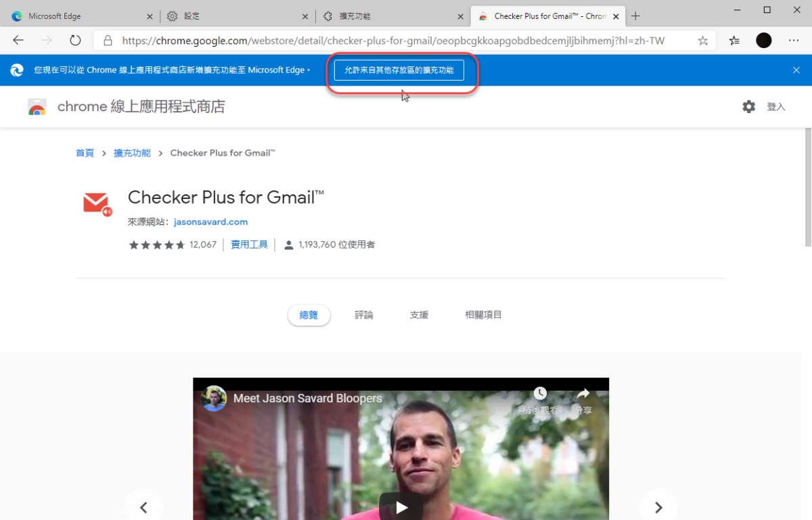
Task: Open the 支援 tab
Action: [419, 315]
